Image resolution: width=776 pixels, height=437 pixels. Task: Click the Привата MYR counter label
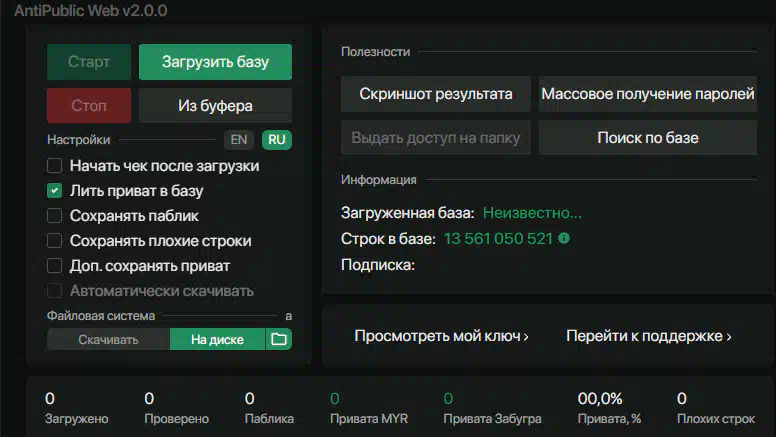[369, 419]
